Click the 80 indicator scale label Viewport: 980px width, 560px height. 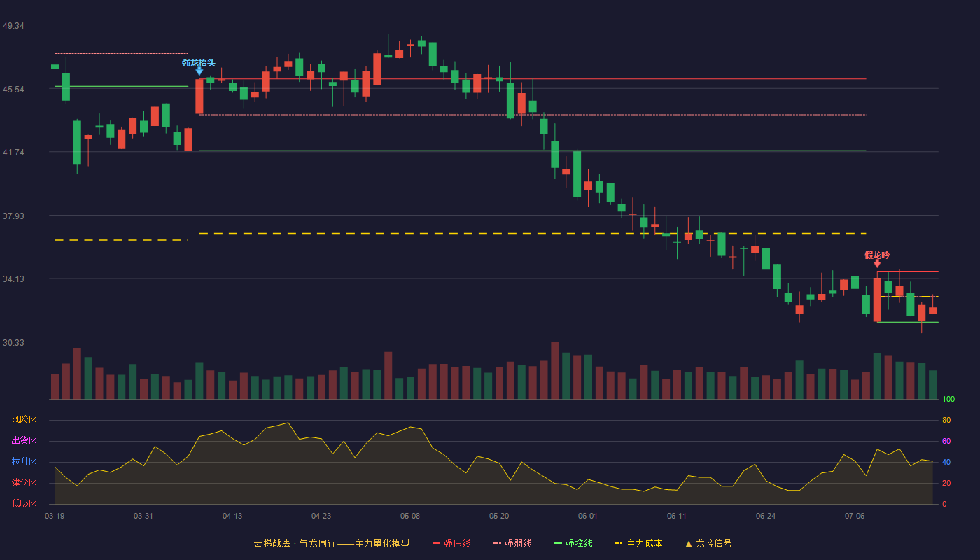tap(946, 421)
